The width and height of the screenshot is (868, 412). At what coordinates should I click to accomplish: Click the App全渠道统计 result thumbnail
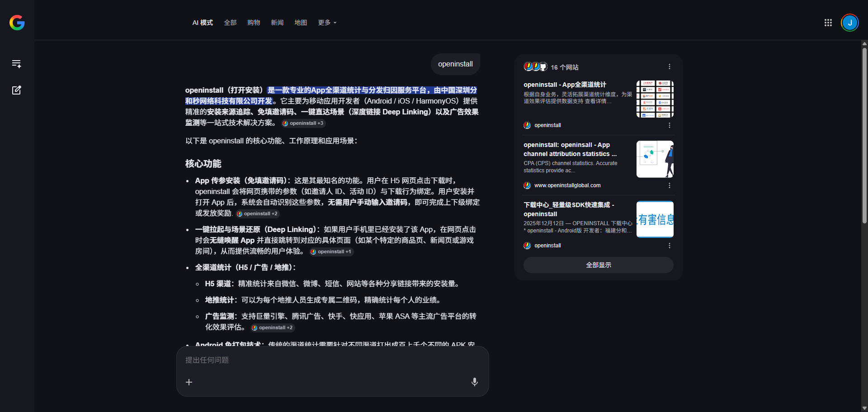[655, 99]
